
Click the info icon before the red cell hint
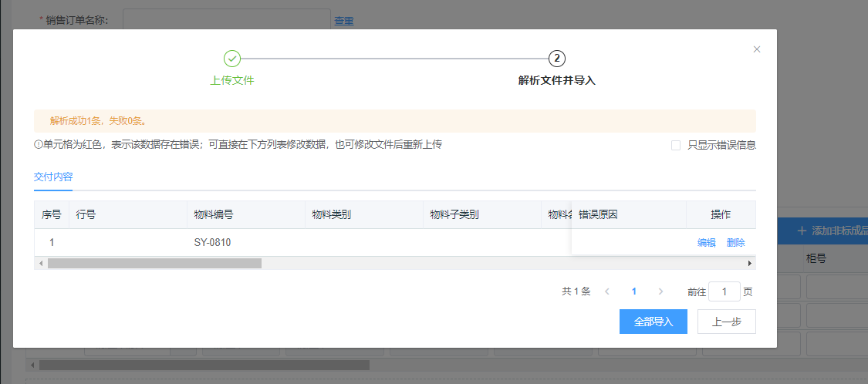click(38, 144)
